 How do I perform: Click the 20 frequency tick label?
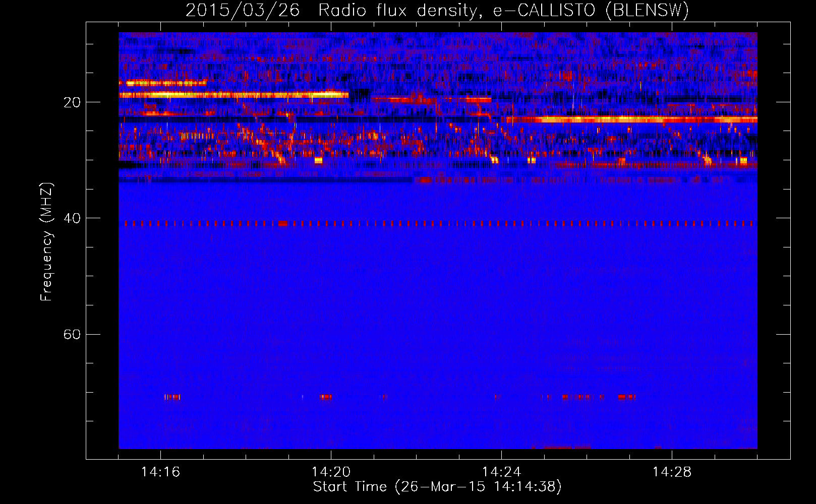[72, 102]
